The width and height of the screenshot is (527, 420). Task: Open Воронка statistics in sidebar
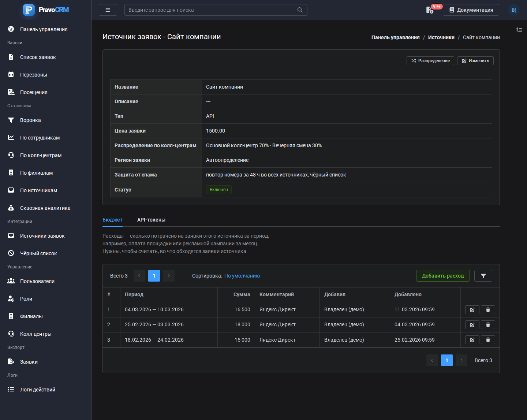click(45, 120)
